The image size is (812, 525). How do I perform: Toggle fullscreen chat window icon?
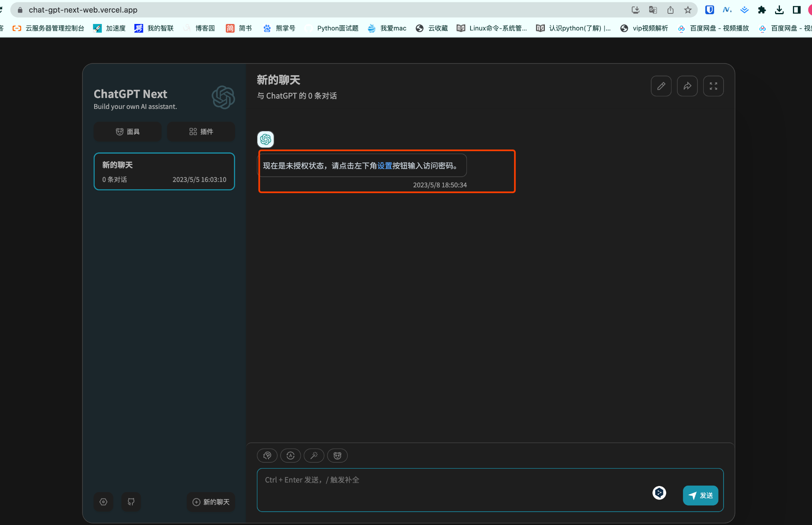[713, 86]
